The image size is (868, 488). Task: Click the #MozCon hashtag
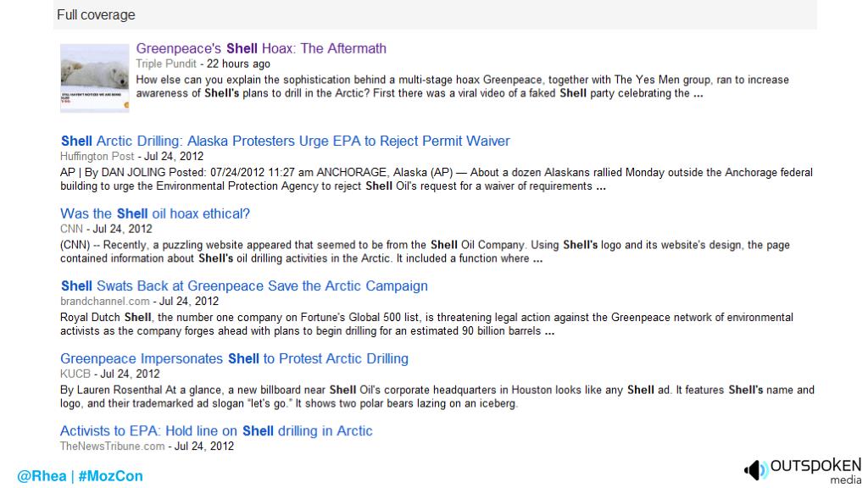coord(111,476)
